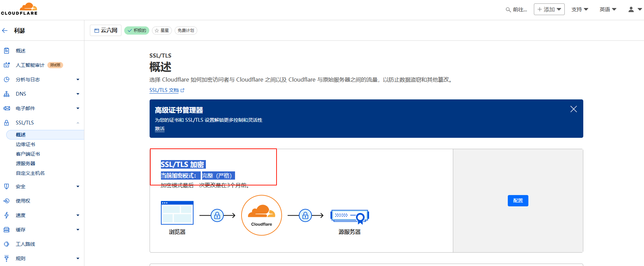This screenshot has height=266, width=644.
Task: Open the 支持 dropdown menu
Action: coord(580,10)
